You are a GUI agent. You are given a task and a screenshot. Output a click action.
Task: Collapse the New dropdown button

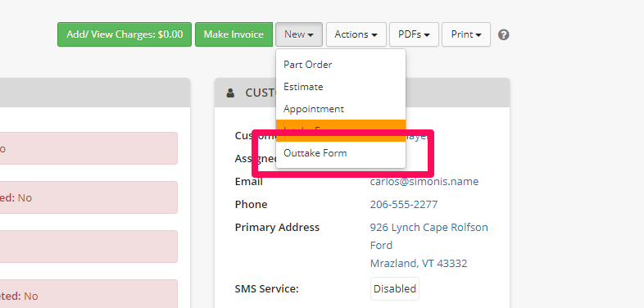tap(299, 34)
